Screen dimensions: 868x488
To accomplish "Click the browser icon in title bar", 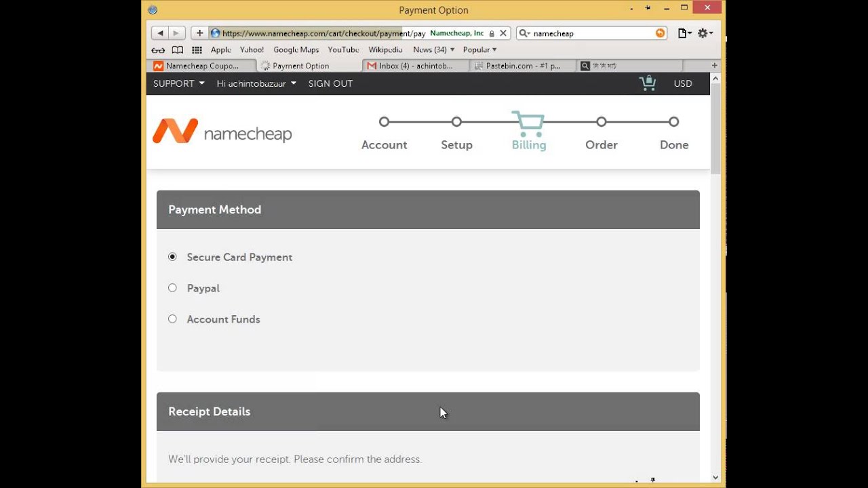I will point(153,9).
